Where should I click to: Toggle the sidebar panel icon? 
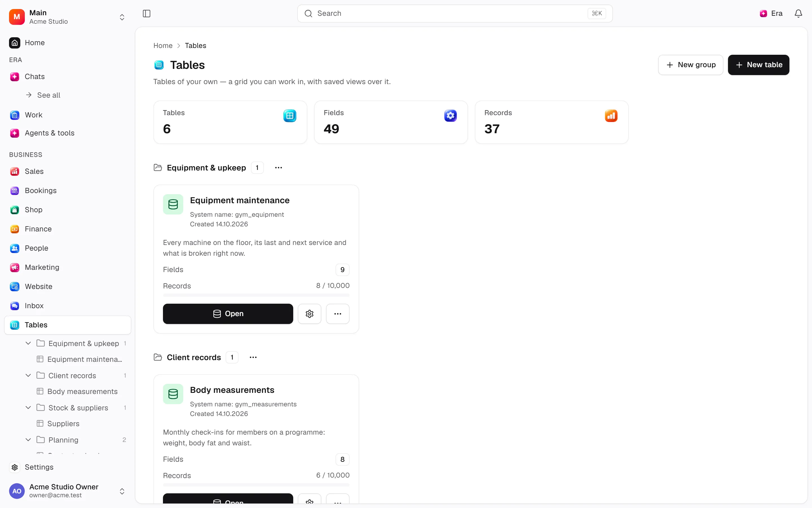(x=147, y=14)
